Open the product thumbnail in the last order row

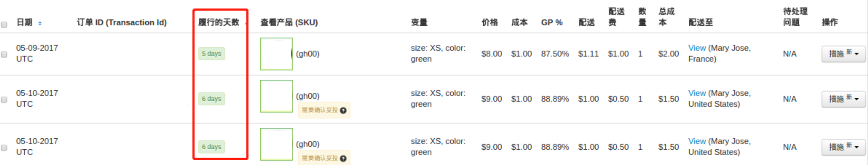[x=276, y=144]
